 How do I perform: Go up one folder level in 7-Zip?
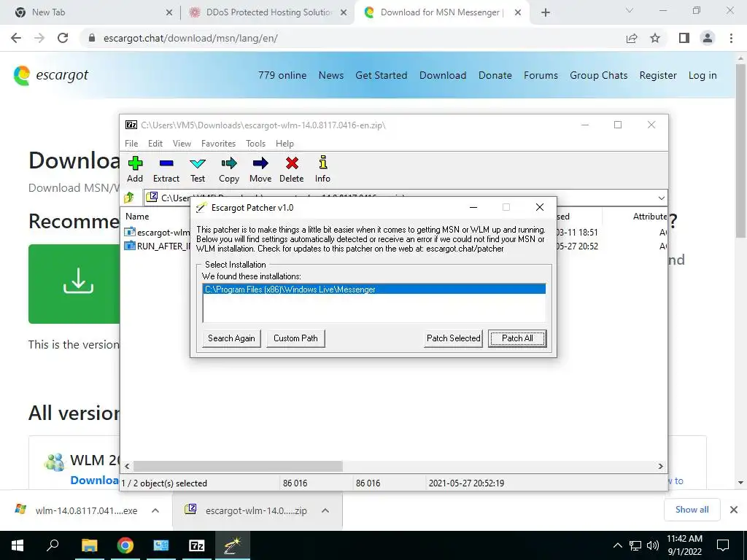[x=129, y=197]
